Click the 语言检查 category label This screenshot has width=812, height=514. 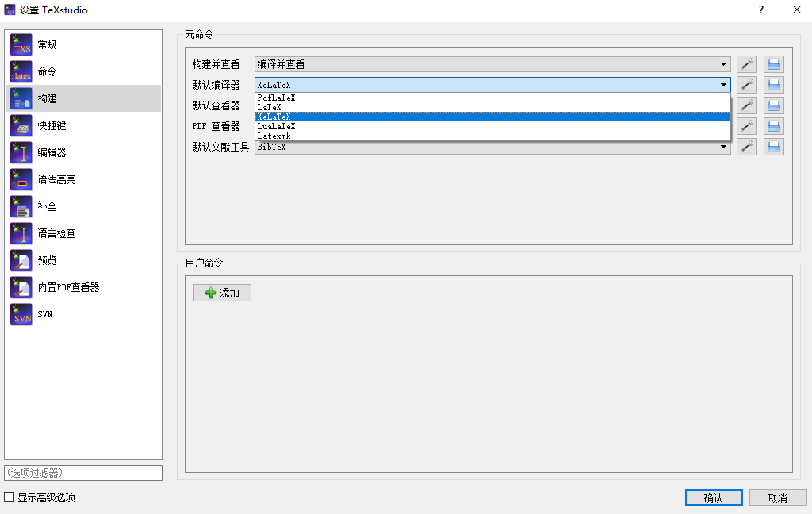[x=57, y=233]
